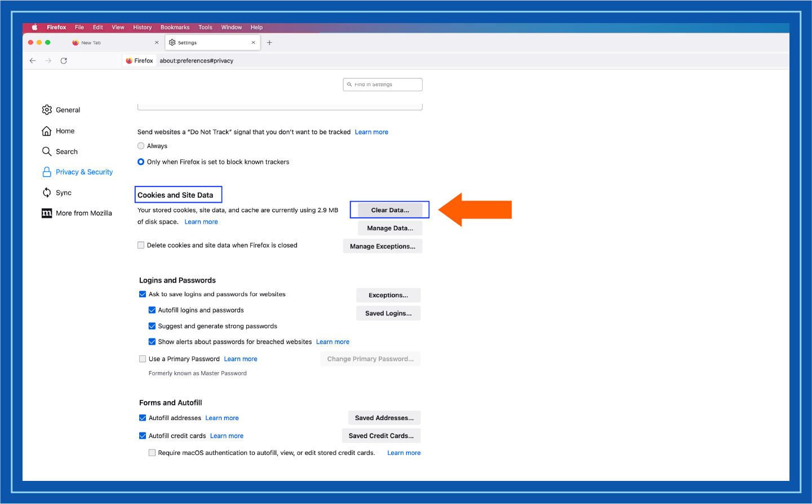Viewport: 812px width, 504px height.
Task: Open the Search settings section
Action: pos(66,151)
